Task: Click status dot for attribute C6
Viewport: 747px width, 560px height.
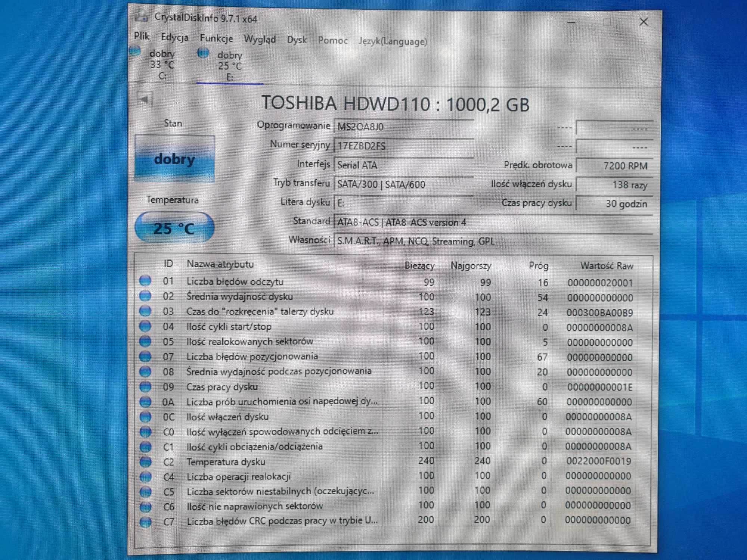Action: click(x=145, y=507)
